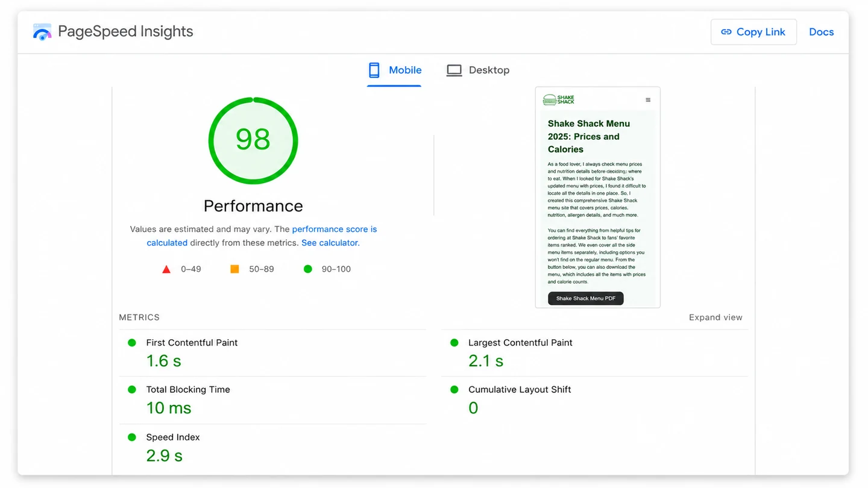868x488 pixels.
Task: Click the 'Shake Shack Menu 2025' preview headline
Action: click(x=589, y=136)
